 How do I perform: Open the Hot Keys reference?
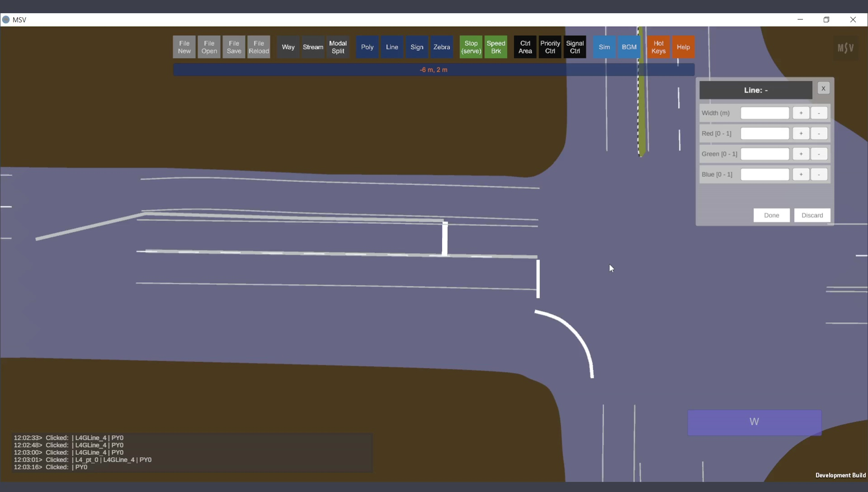658,47
